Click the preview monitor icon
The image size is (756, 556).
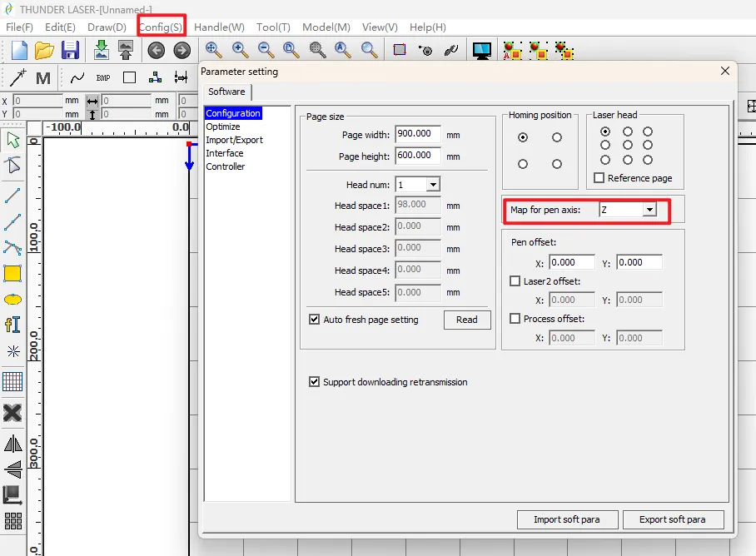(481, 50)
